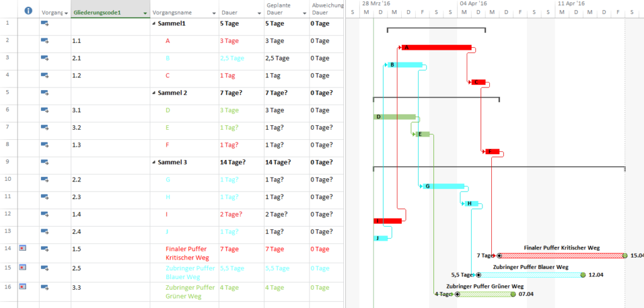Click the red Gantt bar for task A
The height and width of the screenshot is (308, 644).
pos(436,48)
